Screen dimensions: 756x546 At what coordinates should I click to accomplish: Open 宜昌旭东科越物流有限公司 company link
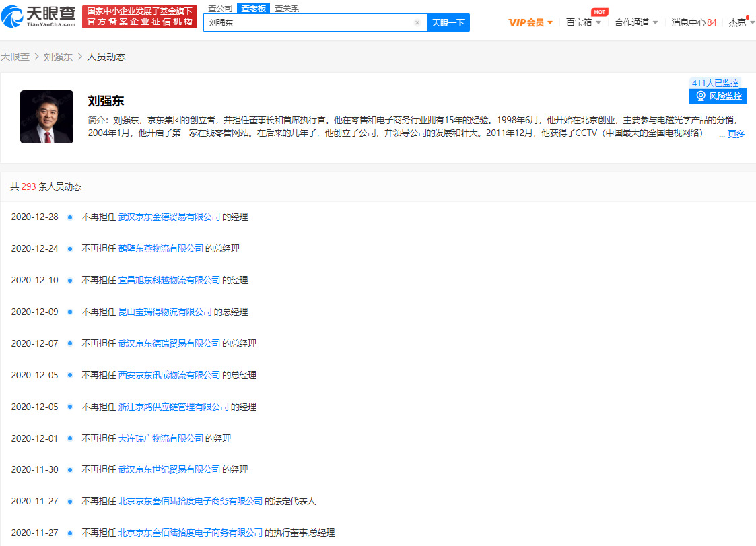(x=169, y=280)
